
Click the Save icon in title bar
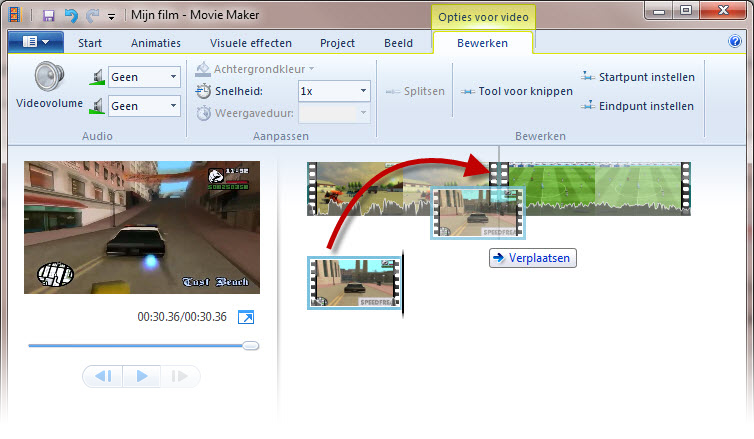point(48,15)
